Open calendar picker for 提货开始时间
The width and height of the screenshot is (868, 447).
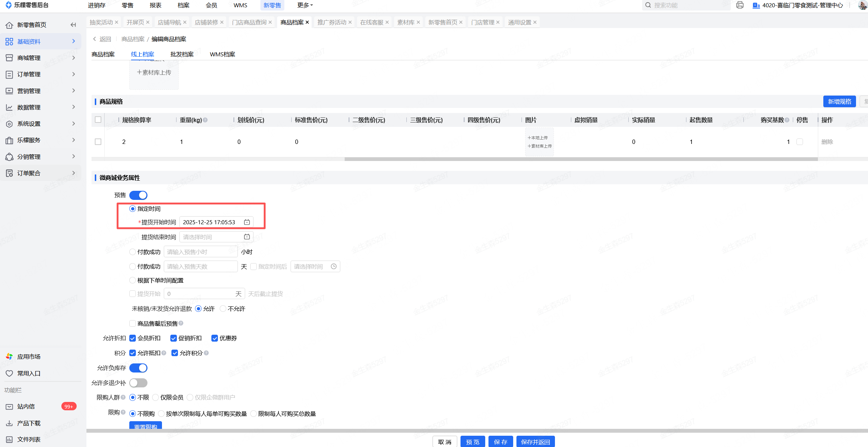click(247, 222)
